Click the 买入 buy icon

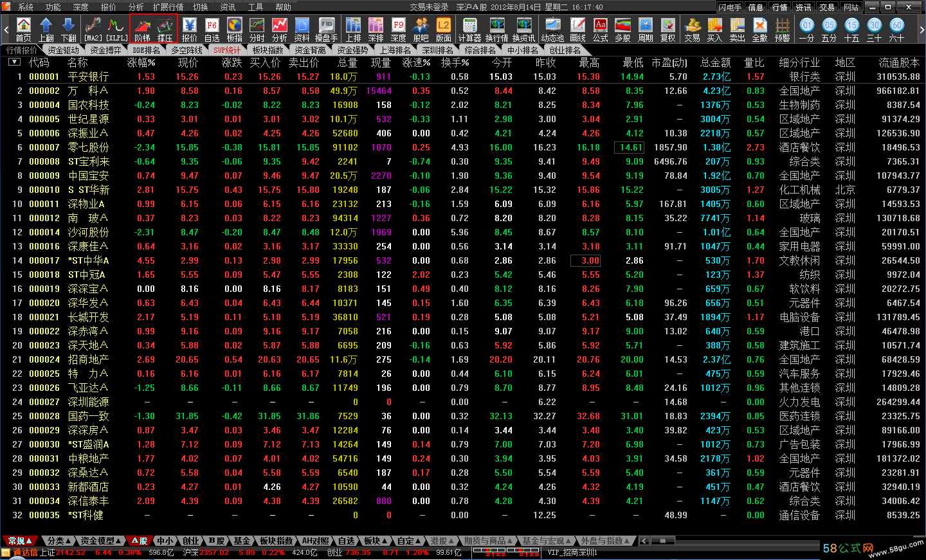click(715, 30)
